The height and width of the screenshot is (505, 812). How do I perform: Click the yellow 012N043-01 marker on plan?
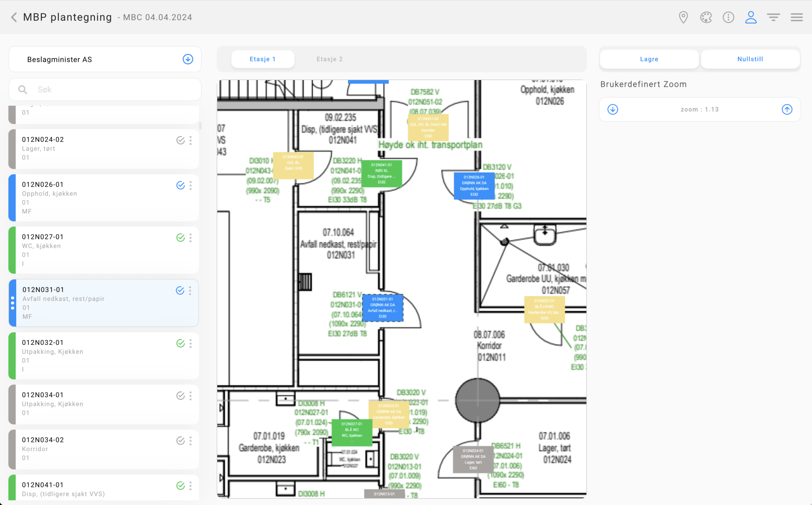(293, 165)
